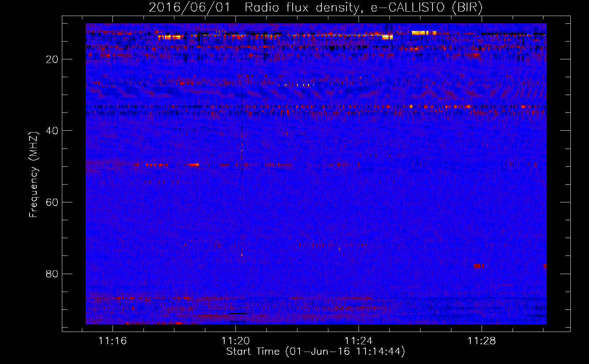This screenshot has width=589, height=364.
Task: Click the 11:16 time tick label
Action: click(x=112, y=341)
